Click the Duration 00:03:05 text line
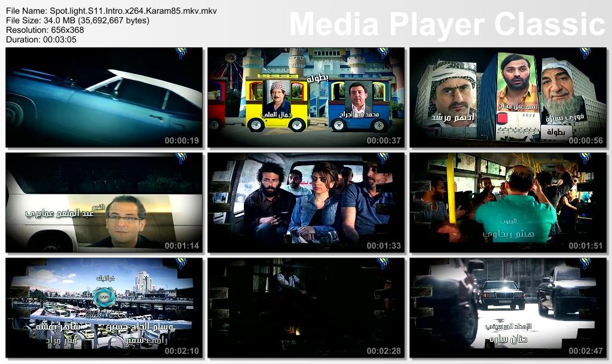 pyautogui.click(x=41, y=39)
